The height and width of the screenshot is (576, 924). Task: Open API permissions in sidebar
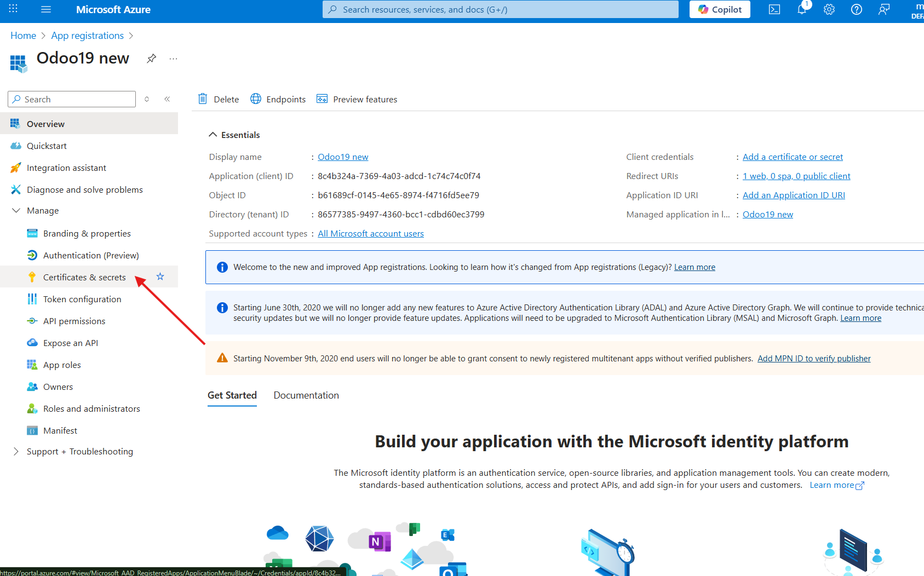pyautogui.click(x=74, y=321)
